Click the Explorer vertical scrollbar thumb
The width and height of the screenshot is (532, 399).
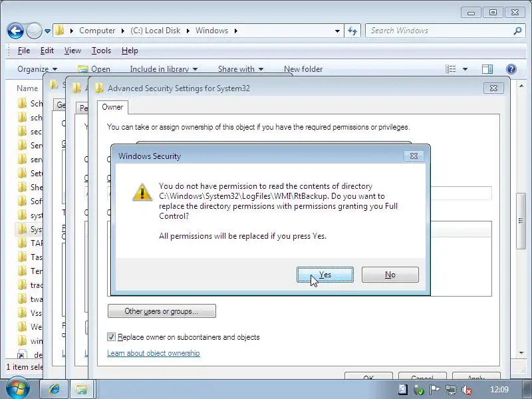coord(521,221)
